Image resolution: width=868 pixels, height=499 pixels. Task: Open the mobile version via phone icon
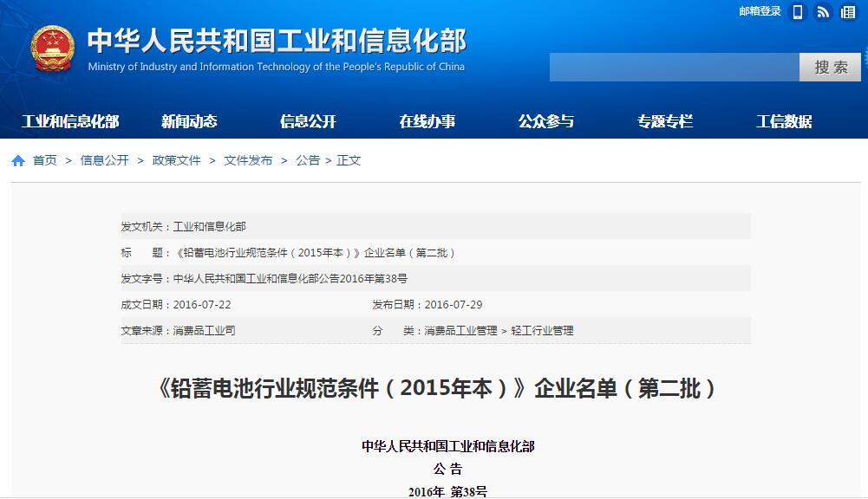coord(796,13)
